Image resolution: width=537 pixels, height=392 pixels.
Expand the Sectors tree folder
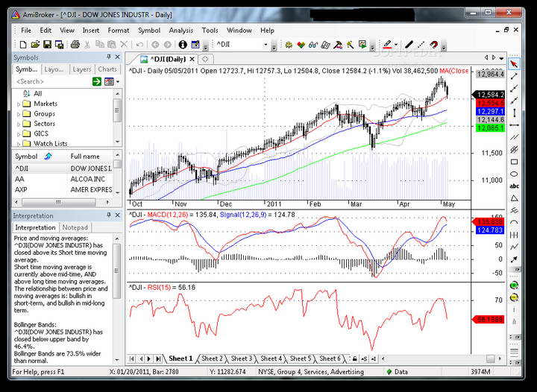pos(19,124)
